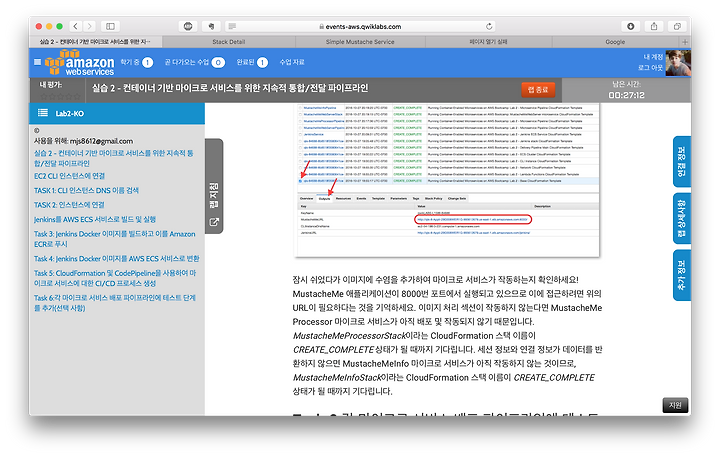Go forward with Safari forward arrow
This screenshot has height=457, width=720.
click(x=90, y=26)
